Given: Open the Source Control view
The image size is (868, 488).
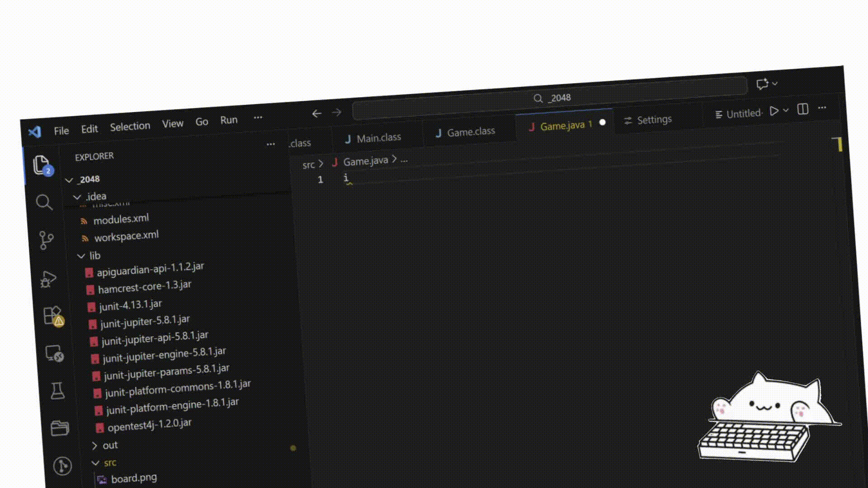Looking at the screenshot, I should (x=45, y=241).
